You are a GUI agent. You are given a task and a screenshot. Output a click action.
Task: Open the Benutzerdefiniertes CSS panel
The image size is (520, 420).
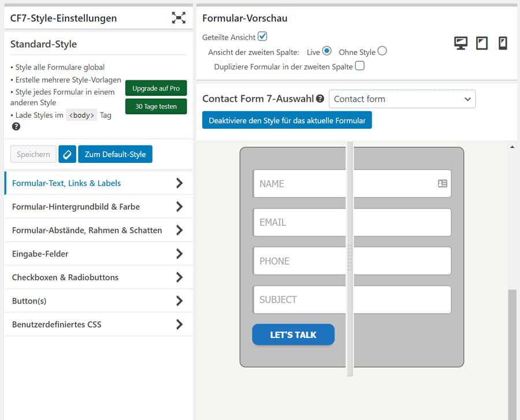point(98,324)
